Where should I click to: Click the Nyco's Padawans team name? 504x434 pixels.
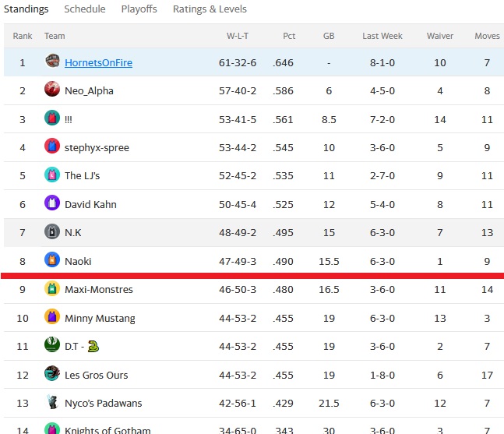[103, 403]
